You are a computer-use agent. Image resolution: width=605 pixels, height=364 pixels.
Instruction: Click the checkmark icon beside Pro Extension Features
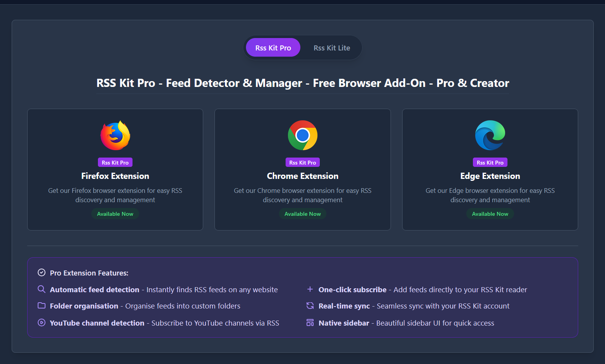tap(42, 272)
